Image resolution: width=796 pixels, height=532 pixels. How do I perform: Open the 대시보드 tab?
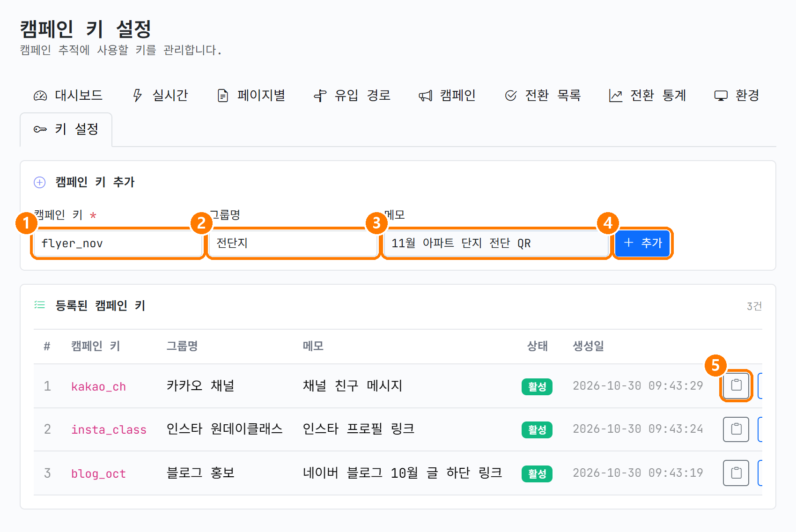pos(68,96)
